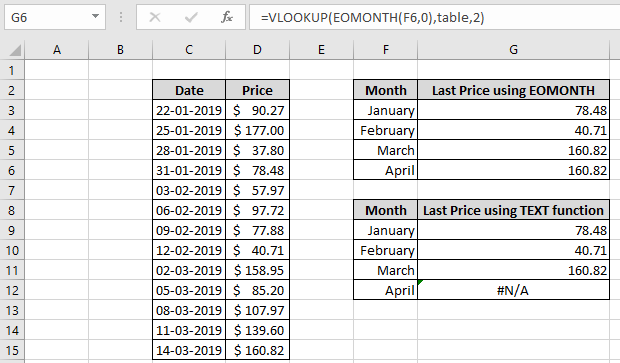Click the #N/A error cell for April
620x363 pixels.
[513, 290]
